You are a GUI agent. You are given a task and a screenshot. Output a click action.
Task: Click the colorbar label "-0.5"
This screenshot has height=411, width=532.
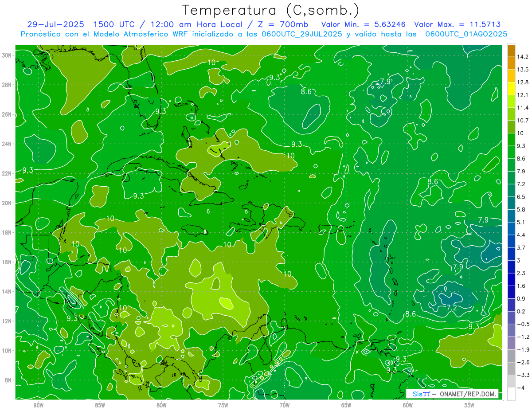point(522,324)
